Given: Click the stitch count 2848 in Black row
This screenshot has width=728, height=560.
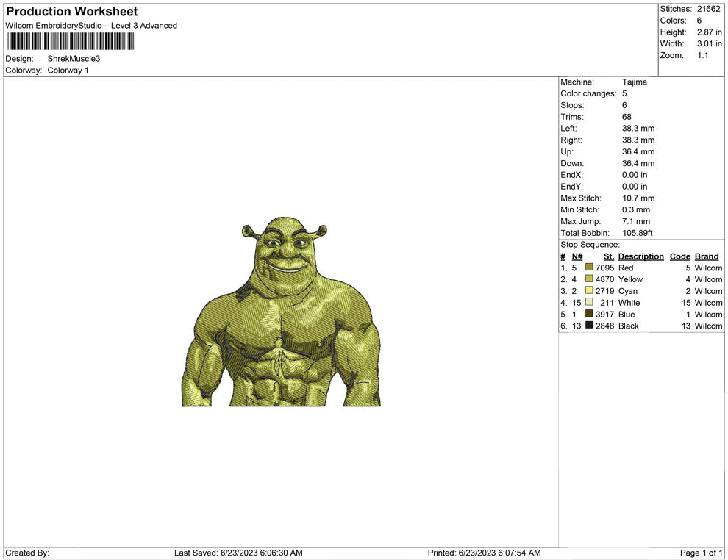Looking at the screenshot, I should tap(605, 326).
